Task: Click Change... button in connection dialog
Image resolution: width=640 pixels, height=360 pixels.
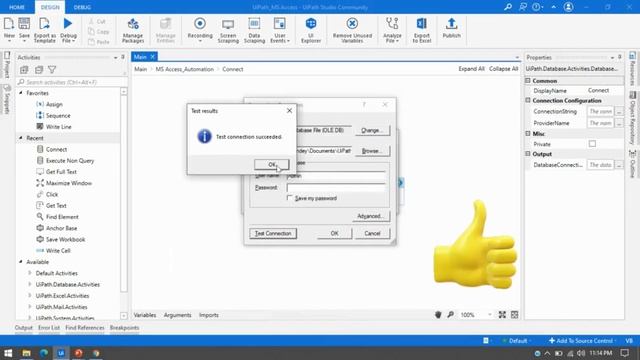Action: coord(372,130)
